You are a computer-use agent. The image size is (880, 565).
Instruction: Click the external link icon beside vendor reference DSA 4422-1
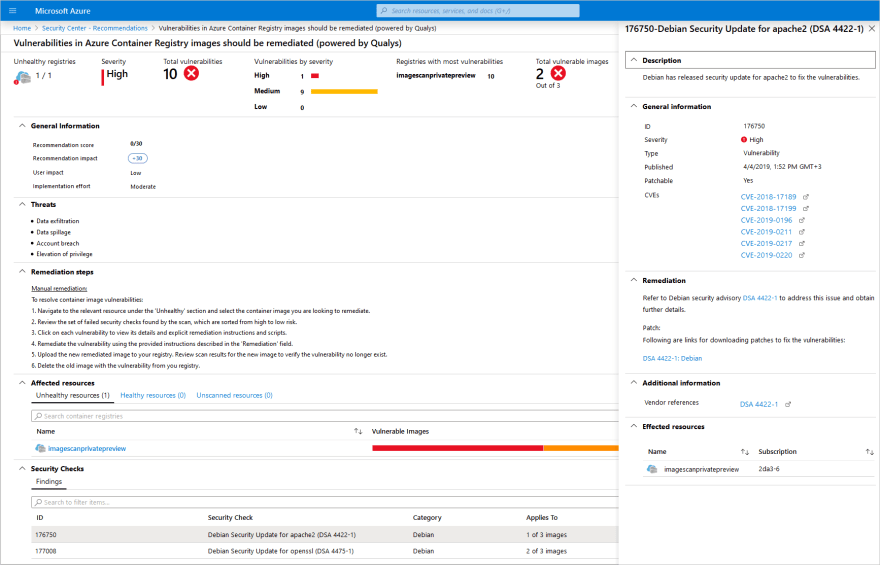tap(787, 405)
